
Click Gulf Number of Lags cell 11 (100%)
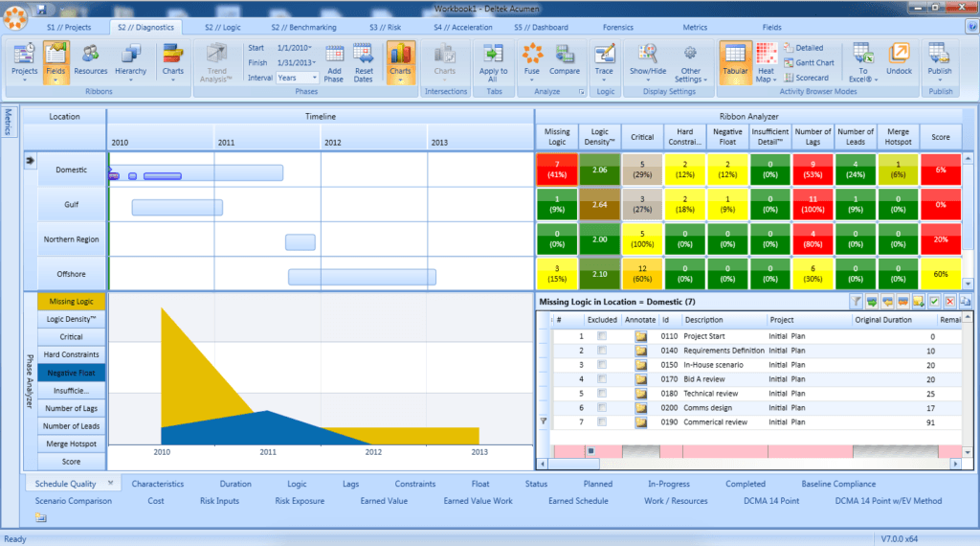813,205
